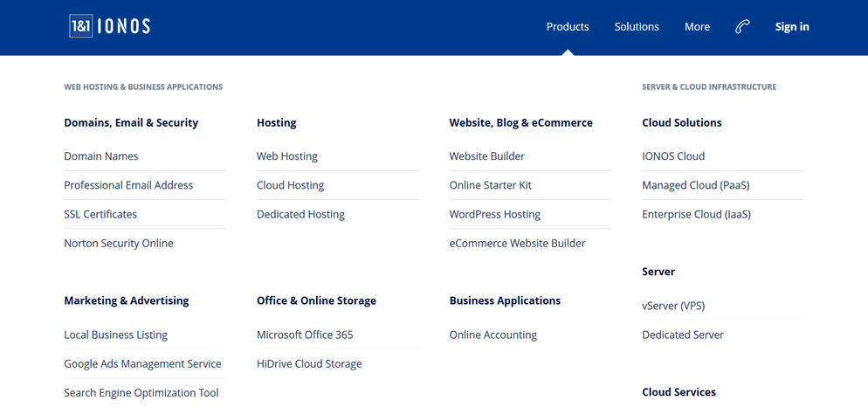Click the Cloud Solutions heading

pos(681,123)
